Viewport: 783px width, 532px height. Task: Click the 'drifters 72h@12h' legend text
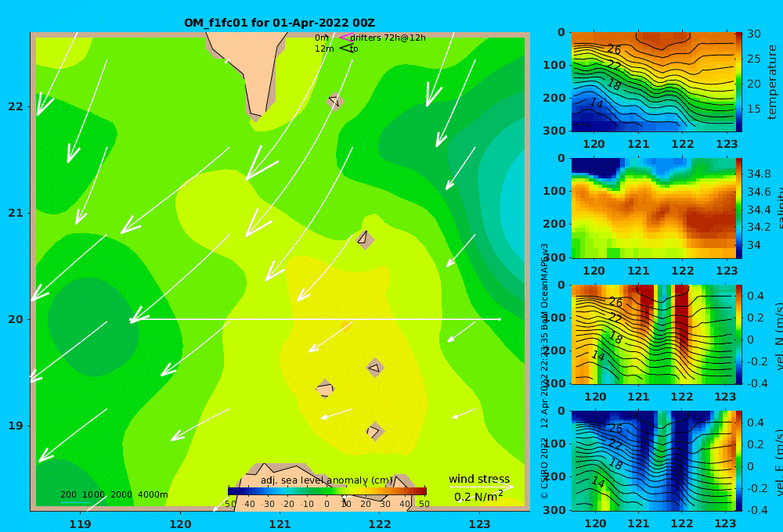click(388, 38)
